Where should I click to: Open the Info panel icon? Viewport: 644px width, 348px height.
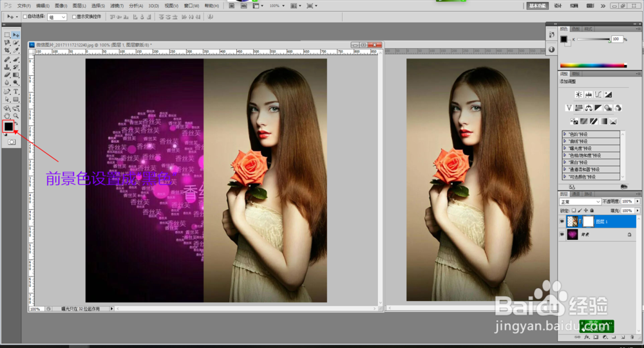pos(552,50)
